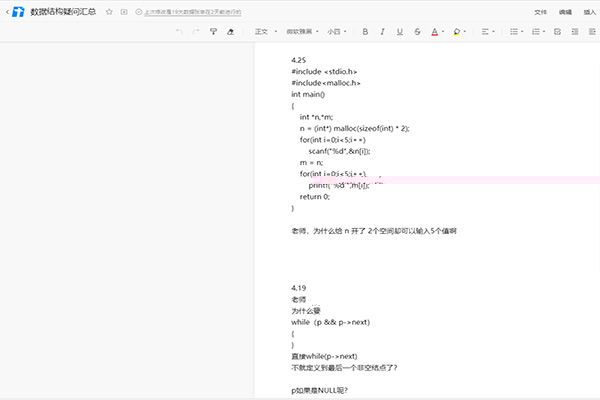The width and height of the screenshot is (600, 400).
Task: Toggle underline formatting
Action: point(400,32)
